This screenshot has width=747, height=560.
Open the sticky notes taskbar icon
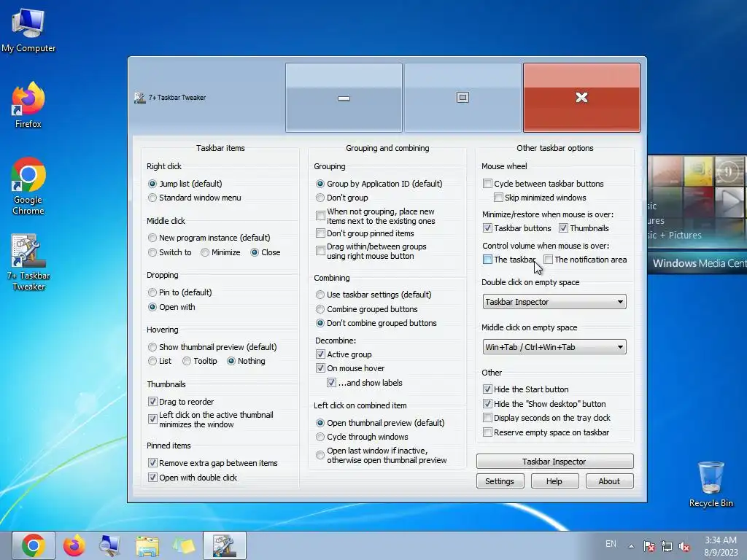tap(184, 545)
